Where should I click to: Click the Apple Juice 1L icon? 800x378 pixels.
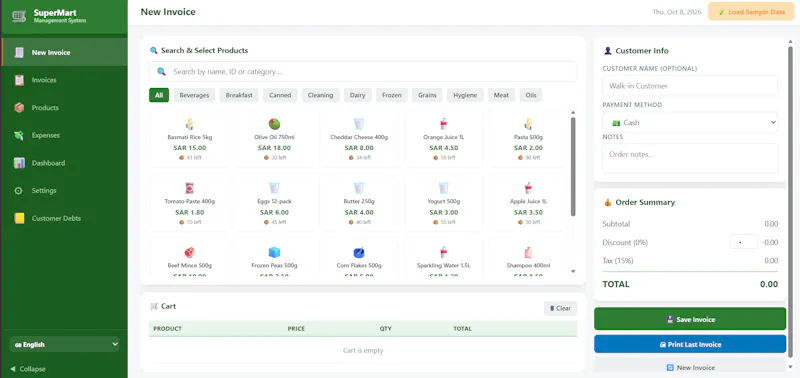click(528, 188)
